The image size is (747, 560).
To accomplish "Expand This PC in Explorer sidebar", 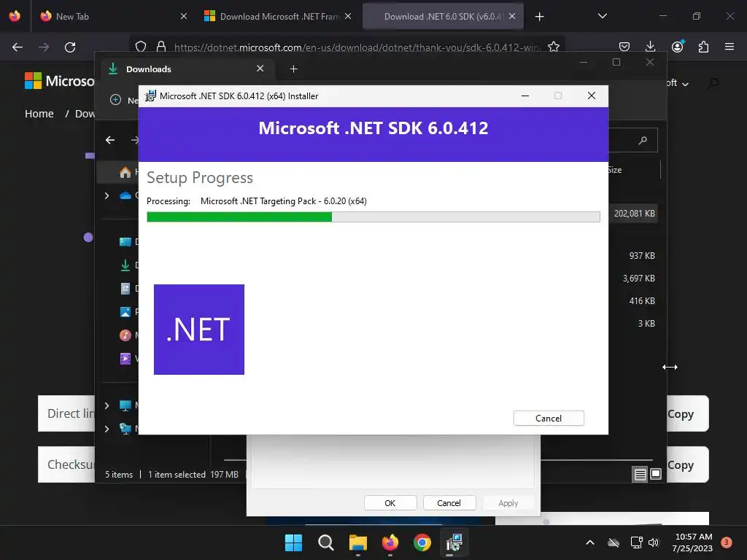I will (x=107, y=405).
